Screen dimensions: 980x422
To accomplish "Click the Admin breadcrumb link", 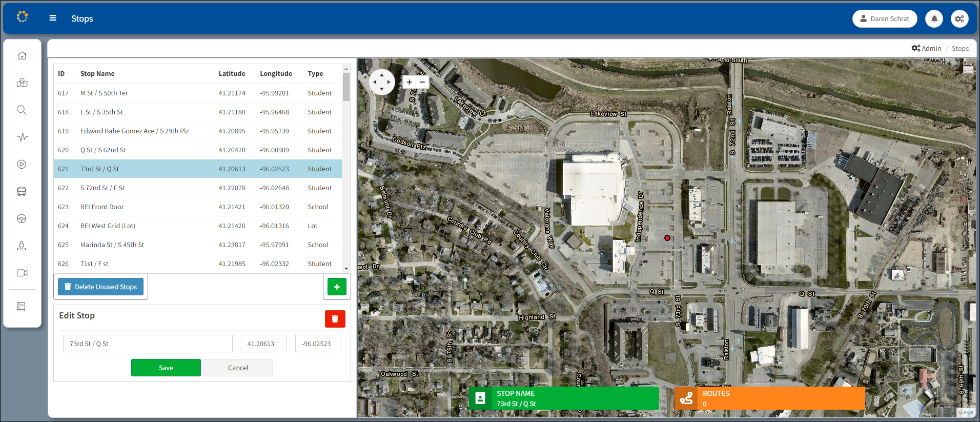I will [x=926, y=48].
